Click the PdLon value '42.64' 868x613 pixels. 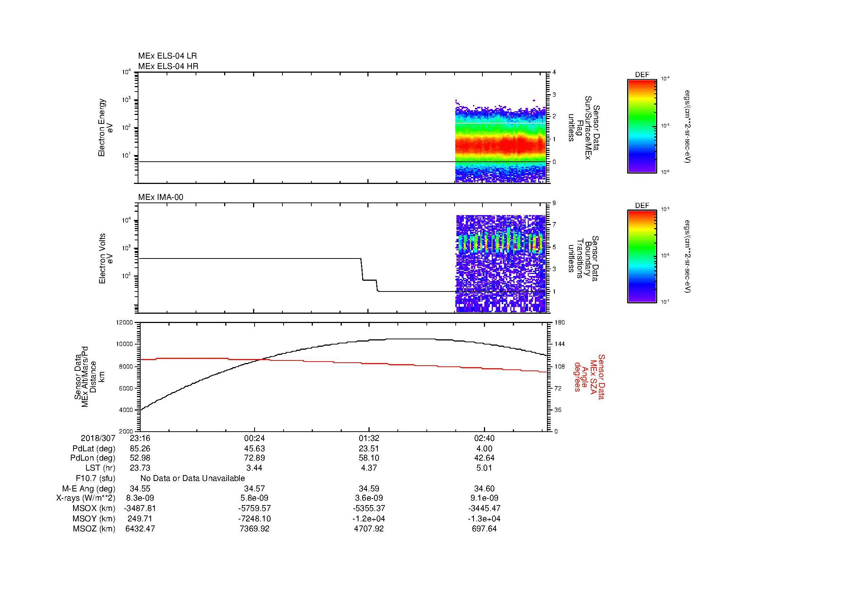[484, 458]
